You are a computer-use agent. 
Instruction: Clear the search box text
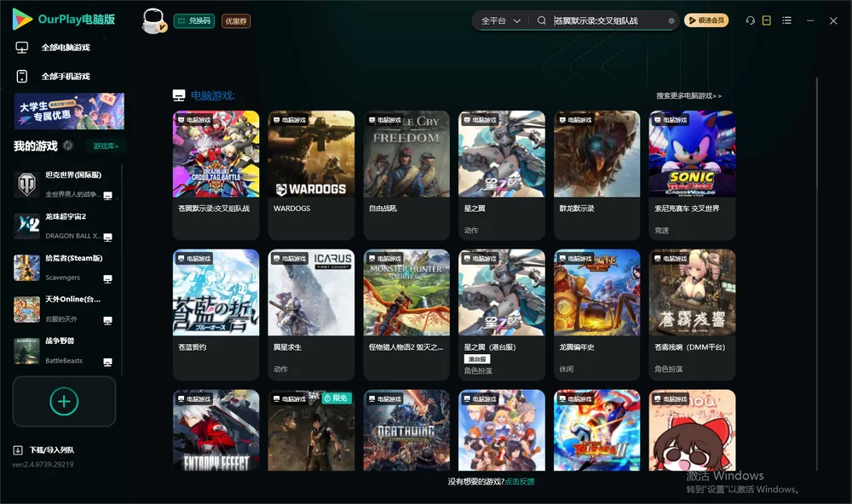(x=671, y=21)
